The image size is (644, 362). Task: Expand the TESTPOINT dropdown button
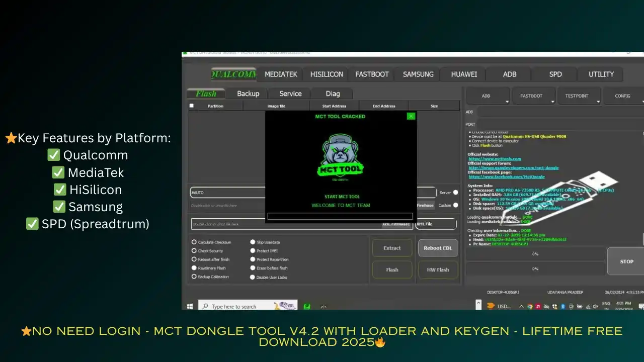click(579, 96)
